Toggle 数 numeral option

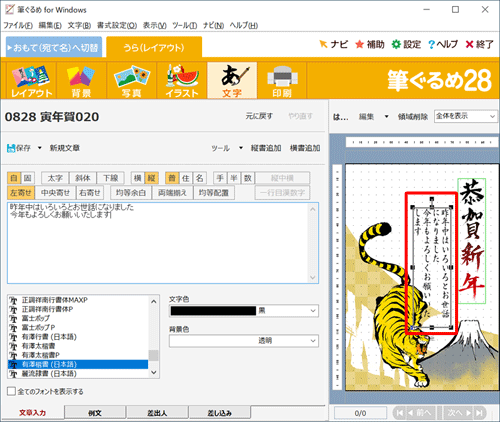248,178
